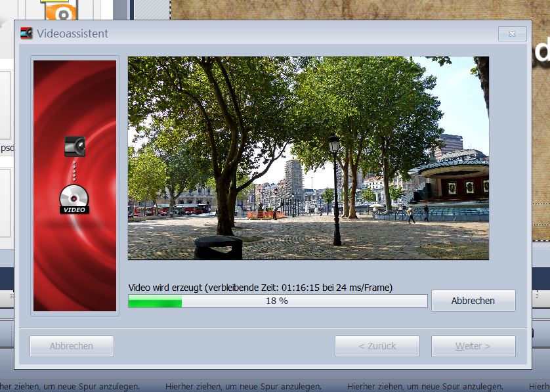Click the VIDEO disc icon
This screenshot has height=392, width=550.
(74, 200)
